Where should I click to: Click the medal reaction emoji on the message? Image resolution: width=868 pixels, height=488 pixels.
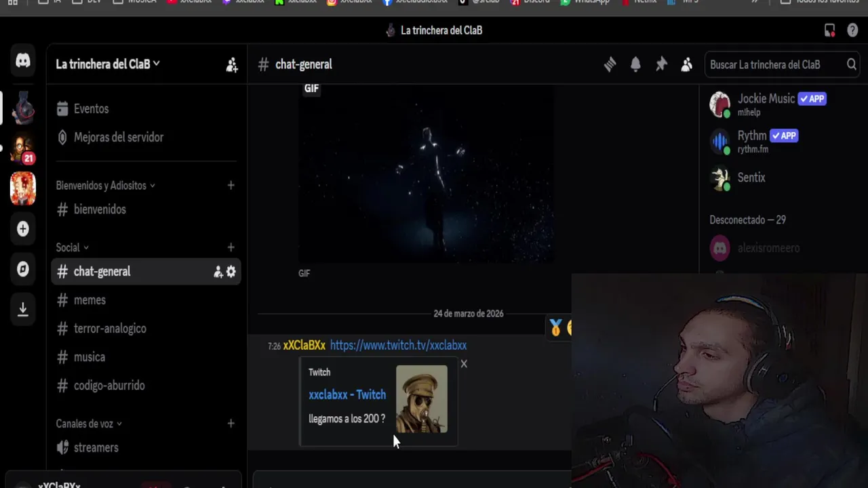pyautogui.click(x=556, y=329)
